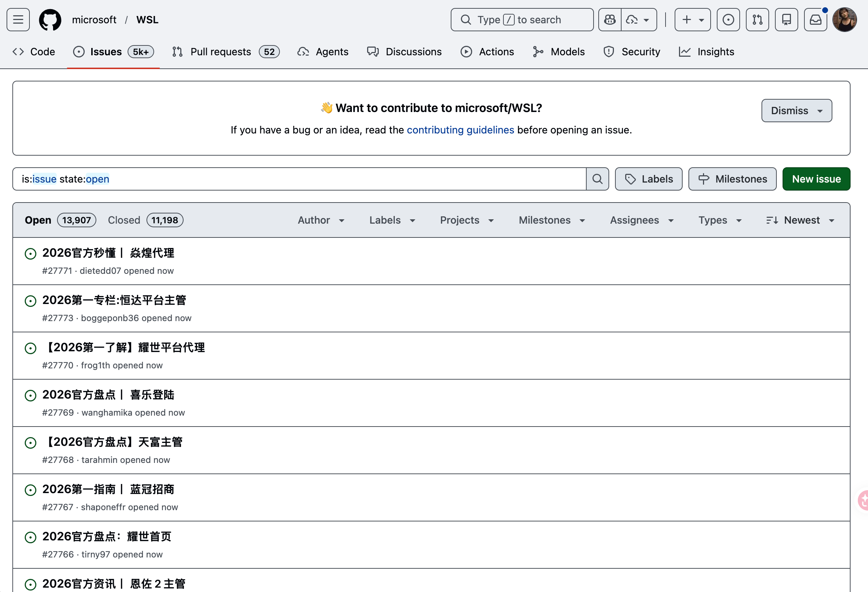This screenshot has width=868, height=592.
Task: Open the user avatar profile menu
Action: [x=844, y=19]
